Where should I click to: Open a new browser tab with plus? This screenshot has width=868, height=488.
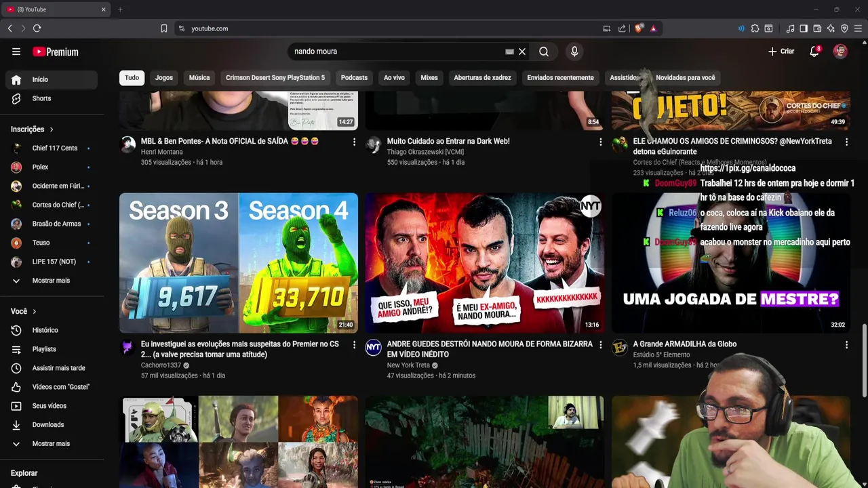[120, 9]
